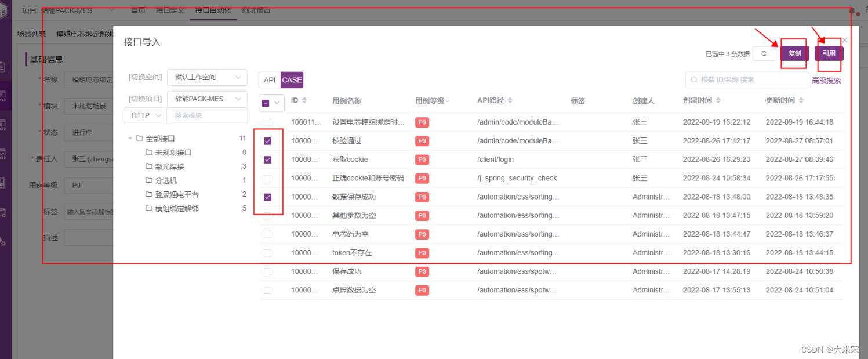Open 高级搜索 link

coord(826,81)
